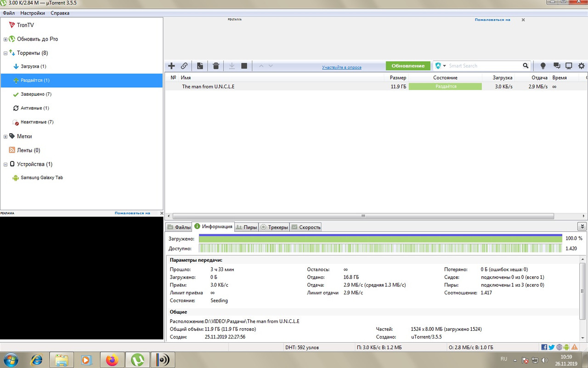588x368 pixels.
Task: Open search provider dropdown arrow
Action: 445,66
